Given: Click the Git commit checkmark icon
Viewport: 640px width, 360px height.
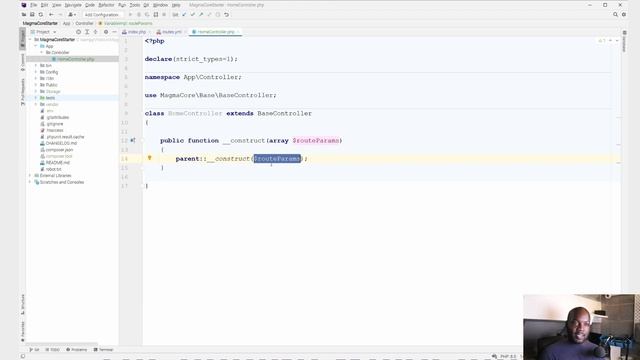Looking at the screenshot, I should pos(193,15).
